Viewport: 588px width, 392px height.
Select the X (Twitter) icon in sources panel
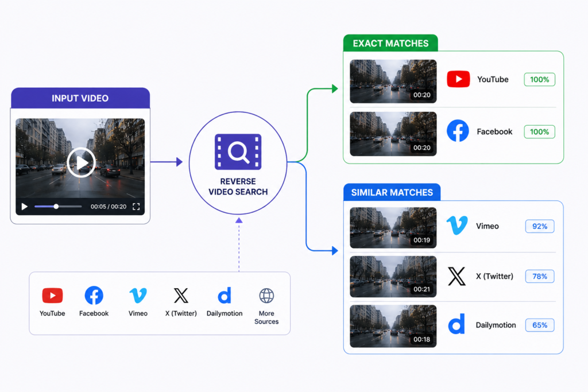coord(181,296)
